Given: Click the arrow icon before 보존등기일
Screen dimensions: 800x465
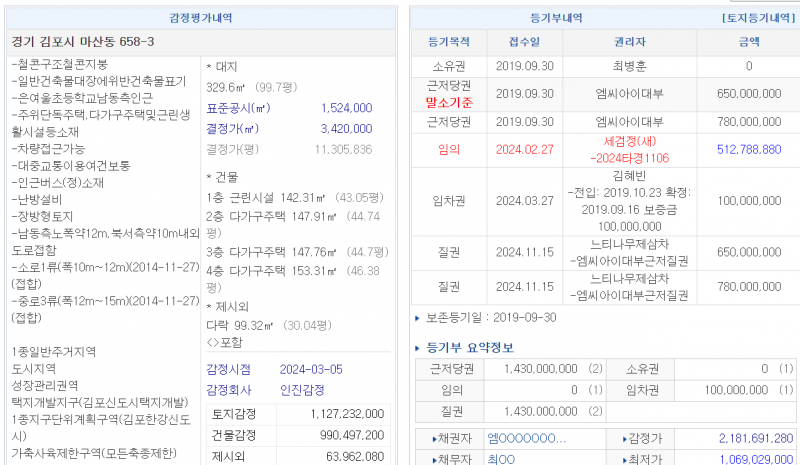Looking at the screenshot, I should [418, 318].
